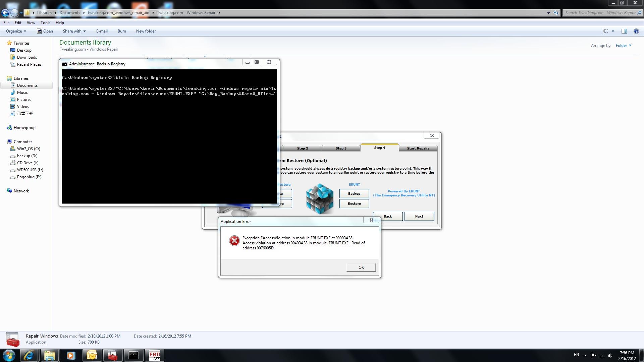Toggle the preview pane icon

624,31
